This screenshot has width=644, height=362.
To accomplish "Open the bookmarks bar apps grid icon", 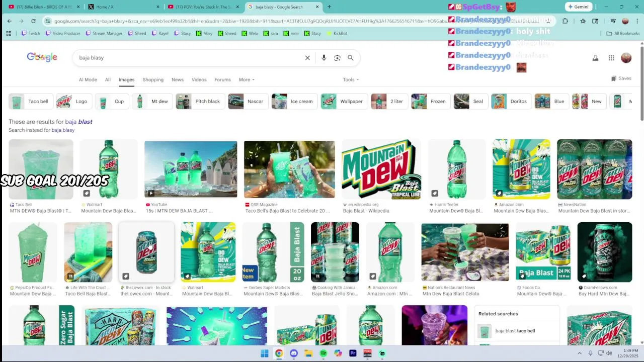I will pyautogui.click(x=9, y=33).
